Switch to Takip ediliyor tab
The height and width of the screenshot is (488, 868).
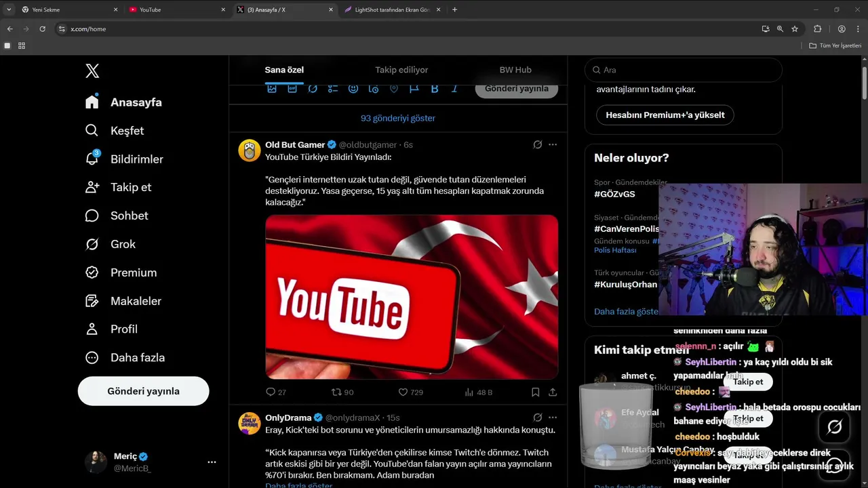click(401, 70)
